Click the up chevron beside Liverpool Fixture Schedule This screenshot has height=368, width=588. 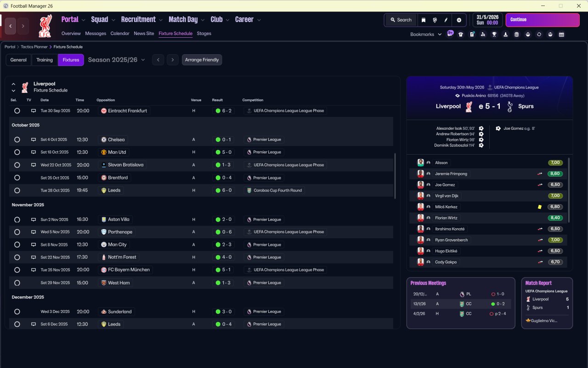tap(13, 84)
